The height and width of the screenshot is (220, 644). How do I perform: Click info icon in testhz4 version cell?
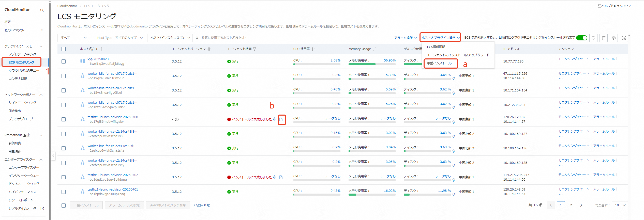[x=177, y=119]
